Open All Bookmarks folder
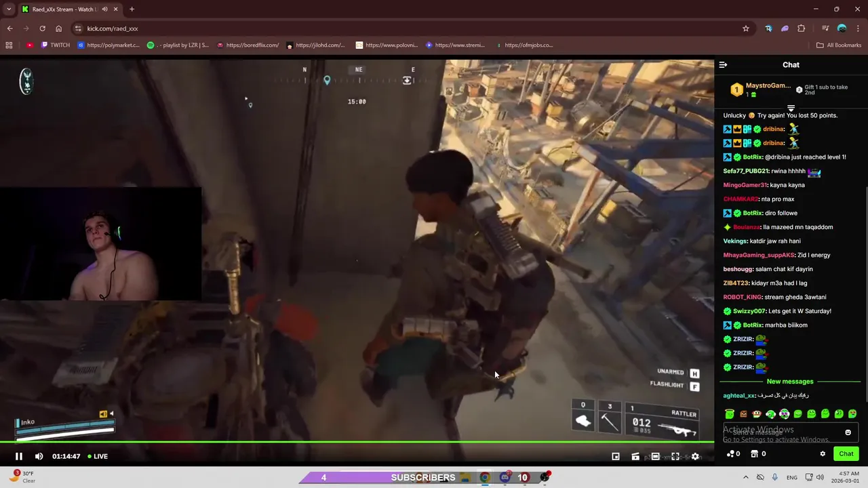The image size is (868, 488). 839,45
